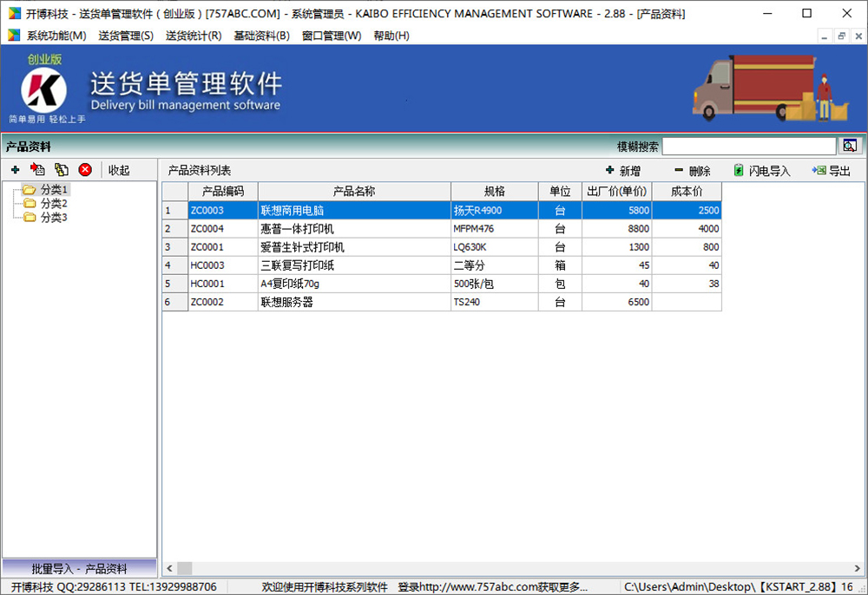Image resolution: width=868 pixels, height=595 pixels.
Task: Click the 二等分 specification cell
Action: pos(495,265)
